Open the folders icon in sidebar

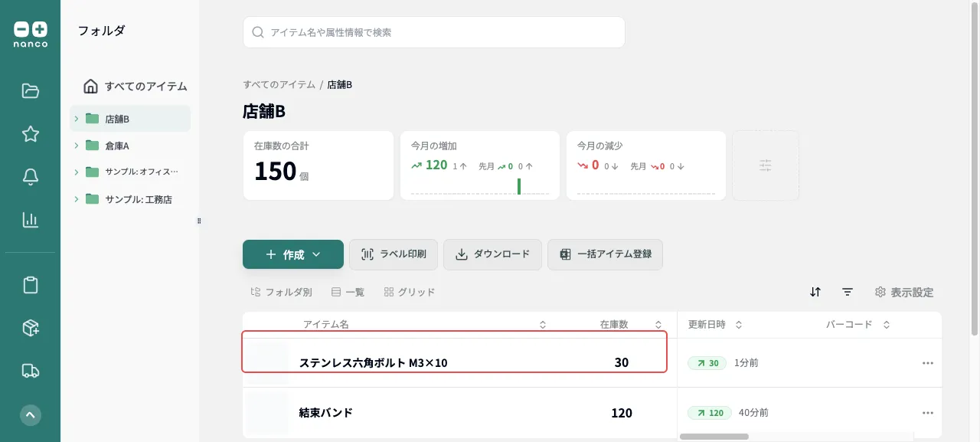(31, 91)
